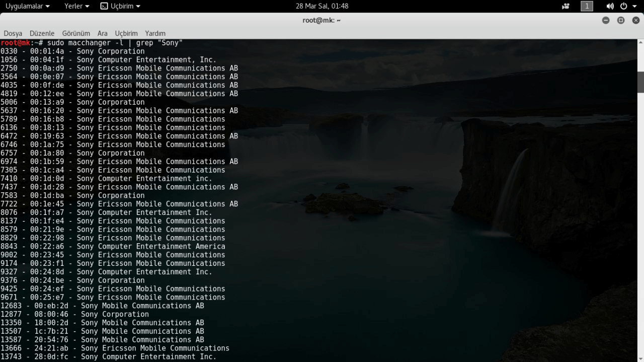Open workspace switcher indicator 1

point(587,6)
